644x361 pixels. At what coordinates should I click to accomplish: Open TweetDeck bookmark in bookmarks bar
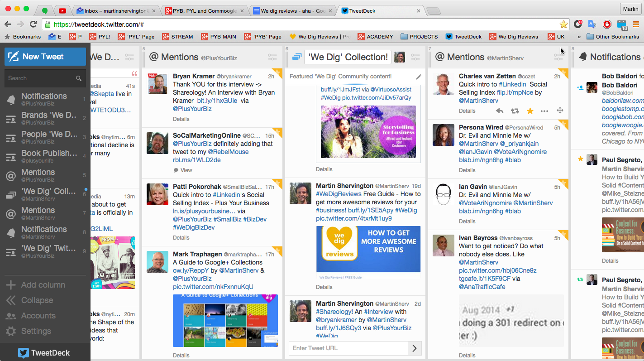(x=464, y=37)
